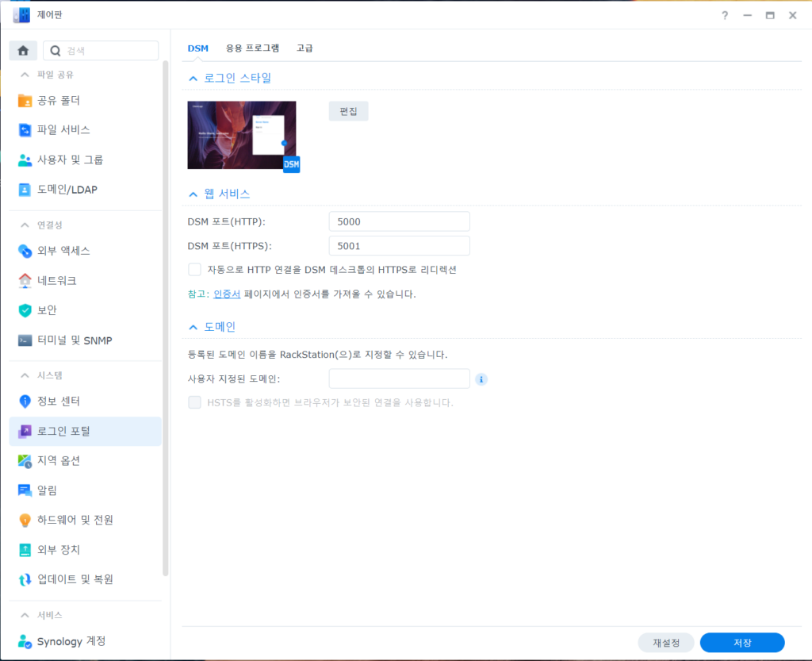Screen dimensions: 812x661
Task: Select 사용자 및 그룹 in sidebar
Action: pos(70,159)
